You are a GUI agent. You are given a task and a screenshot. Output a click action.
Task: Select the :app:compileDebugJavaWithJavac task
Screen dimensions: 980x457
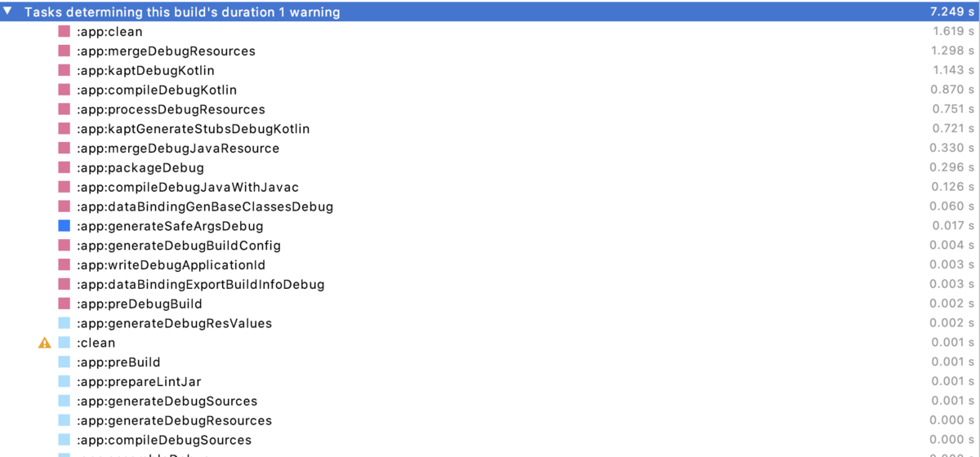(x=490, y=188)
